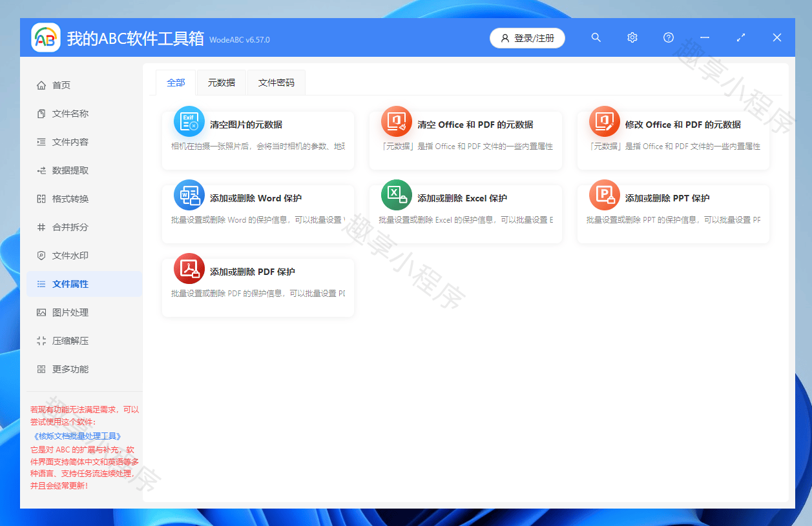This screenshot has width=812, height=526.
Task: Switch to the 文件密码 tab
Action: pos(276,83)
